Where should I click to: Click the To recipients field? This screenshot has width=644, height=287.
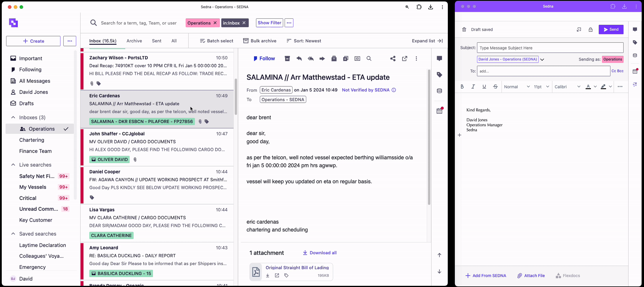click(x=544, y=71)
